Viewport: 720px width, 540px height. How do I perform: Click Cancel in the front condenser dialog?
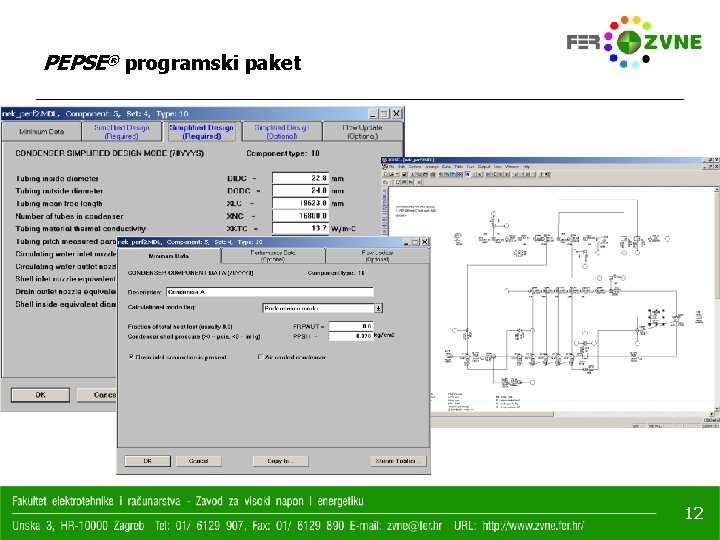(198, 461)
